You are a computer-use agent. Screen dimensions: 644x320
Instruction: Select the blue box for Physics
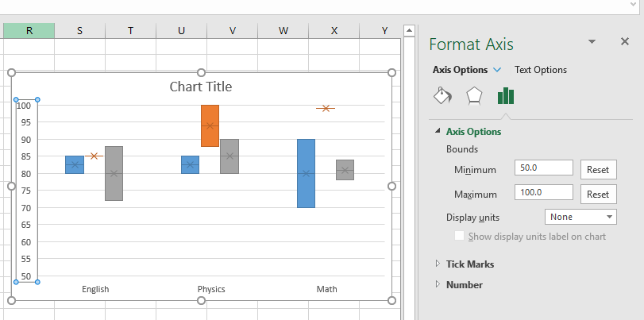coord(190,164)
